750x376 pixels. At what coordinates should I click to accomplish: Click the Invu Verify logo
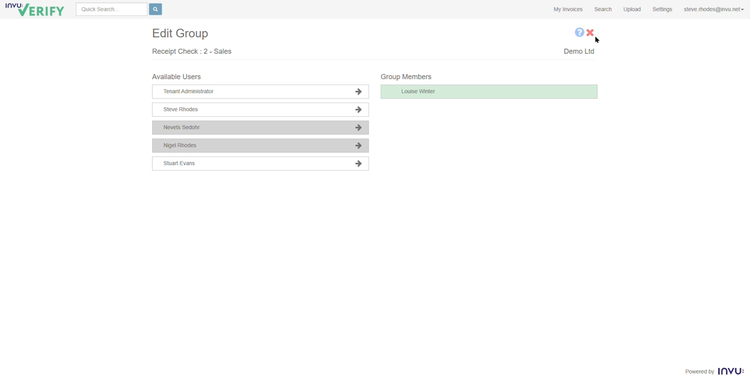click(34, 9)
